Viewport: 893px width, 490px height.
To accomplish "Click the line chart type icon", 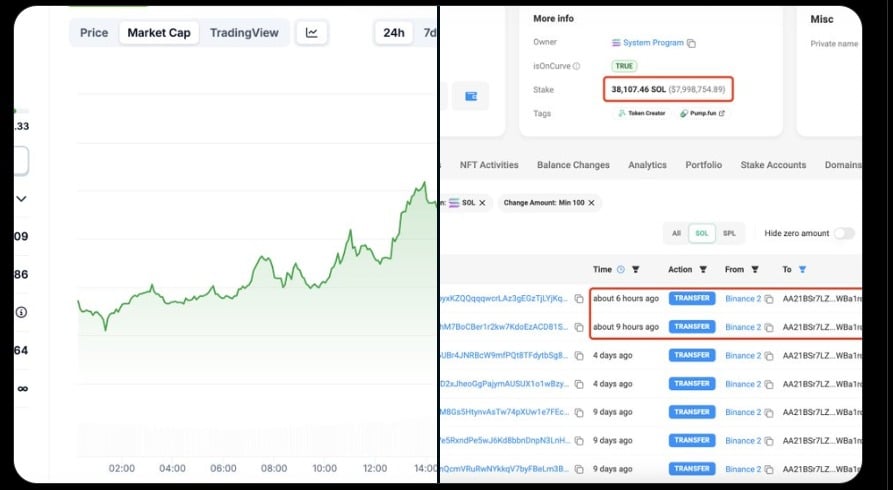I will [x=312, y=33].
